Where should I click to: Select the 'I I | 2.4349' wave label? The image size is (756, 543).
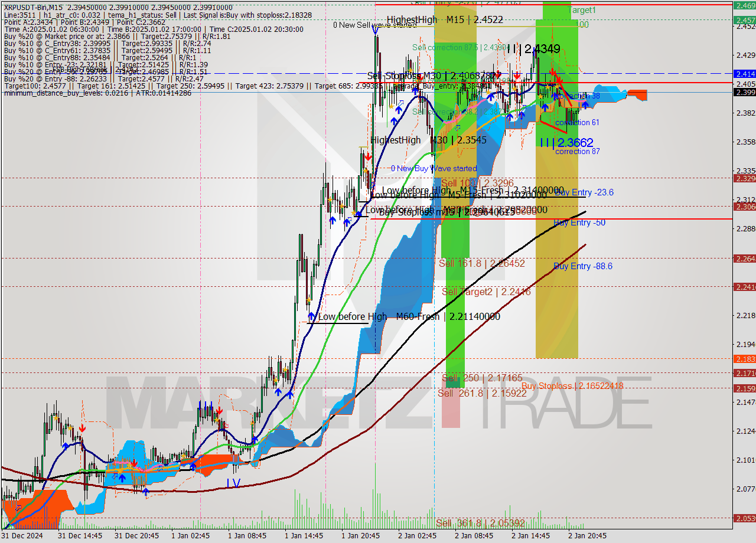click(x=532, y=49)
